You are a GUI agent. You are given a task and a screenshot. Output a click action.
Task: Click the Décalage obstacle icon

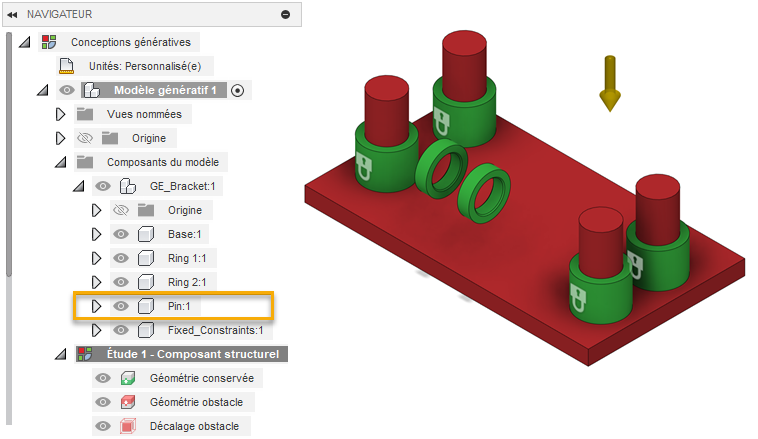[x=128, y=426]
